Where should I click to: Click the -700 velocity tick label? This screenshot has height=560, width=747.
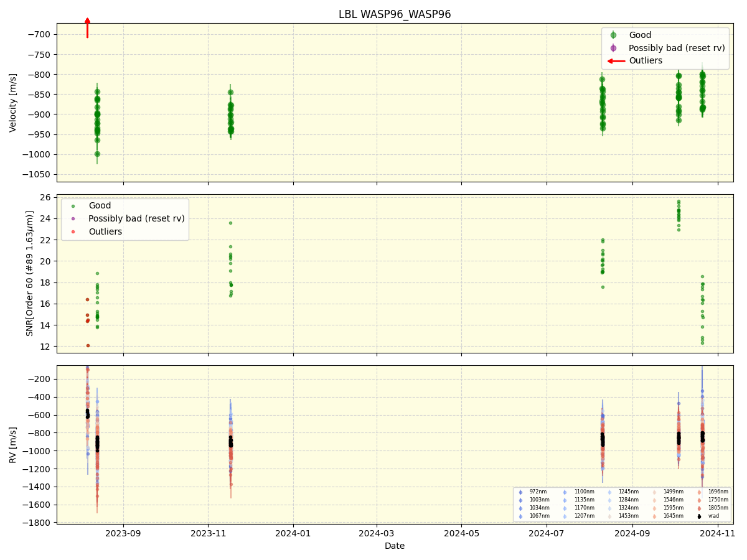point(40,34)
